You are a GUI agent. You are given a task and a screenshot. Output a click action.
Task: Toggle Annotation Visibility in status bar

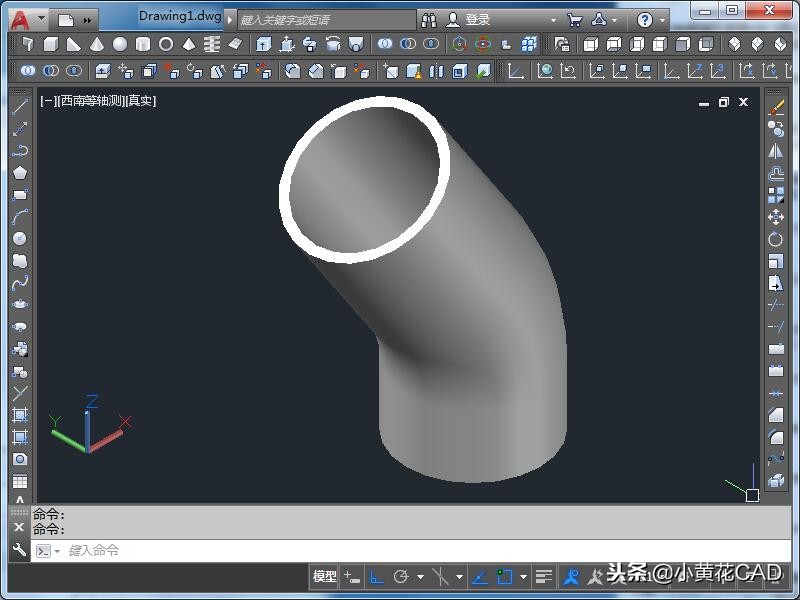point(571,577)
